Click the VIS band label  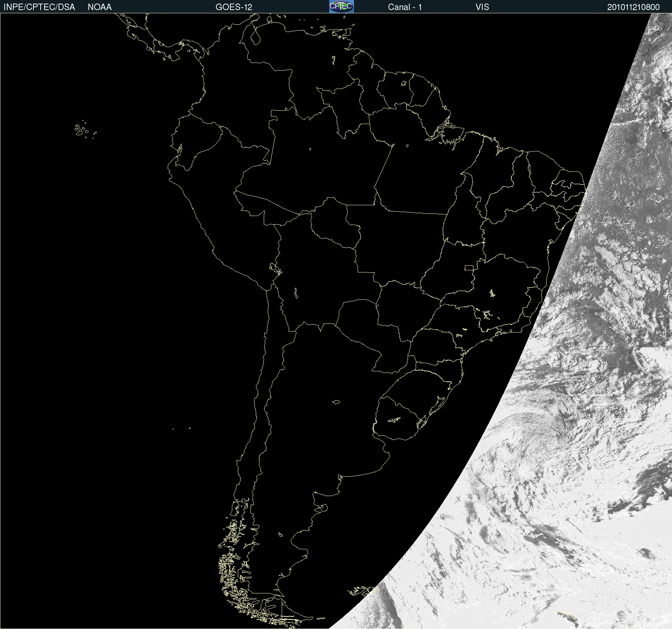(482, 7)
